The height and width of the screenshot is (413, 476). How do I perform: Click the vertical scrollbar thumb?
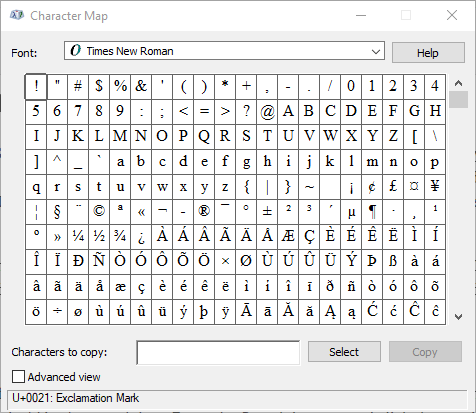(x=458, y=99)
